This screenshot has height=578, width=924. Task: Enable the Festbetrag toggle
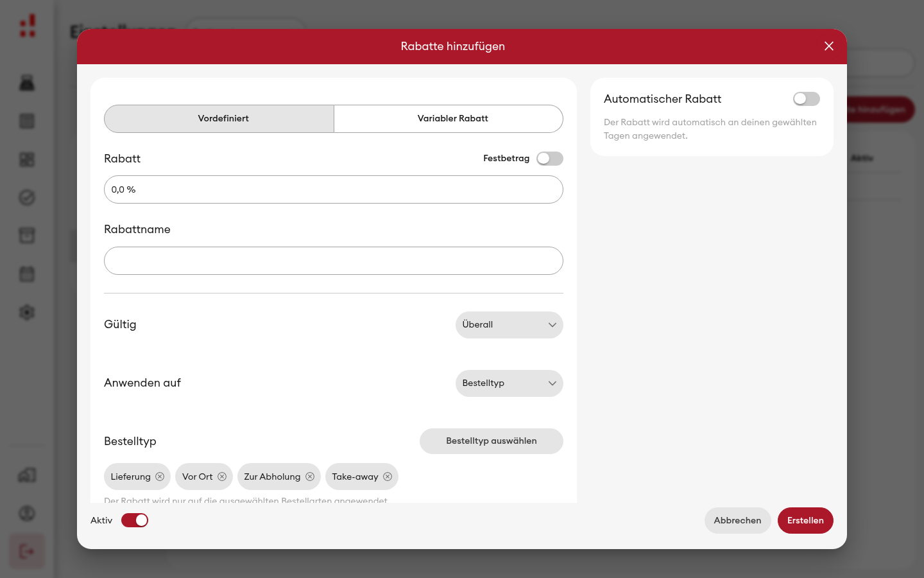pos(550,159)
